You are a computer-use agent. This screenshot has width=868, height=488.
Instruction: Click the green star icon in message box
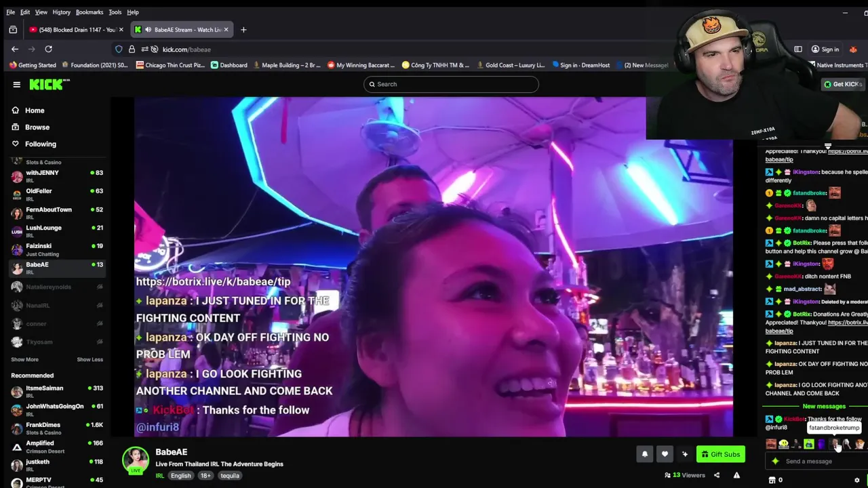(x=775, y=461)
